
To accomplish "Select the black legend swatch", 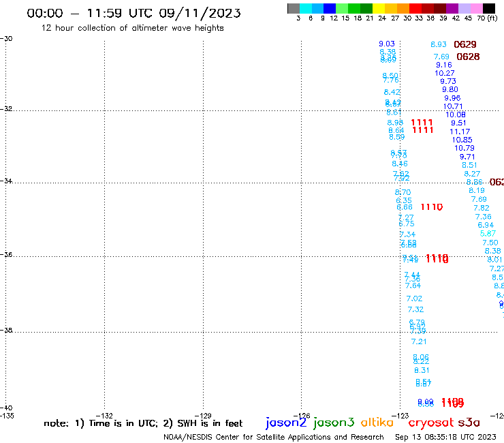I will click(x=489, y=8).
